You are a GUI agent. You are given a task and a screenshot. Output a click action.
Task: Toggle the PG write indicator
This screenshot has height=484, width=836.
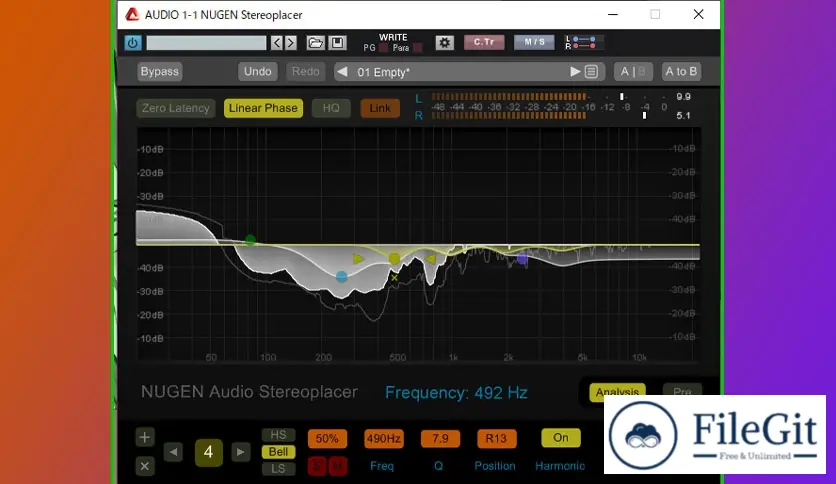coord(383,48)
